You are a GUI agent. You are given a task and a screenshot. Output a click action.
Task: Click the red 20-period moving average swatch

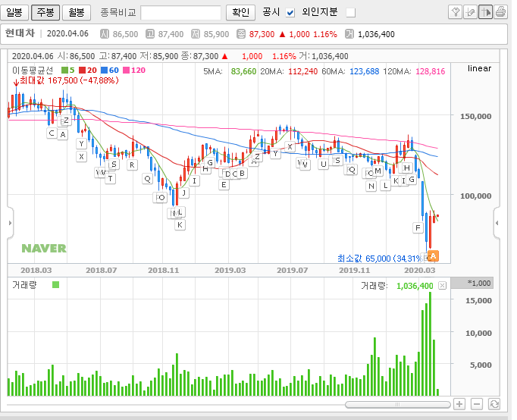point(82,71)
